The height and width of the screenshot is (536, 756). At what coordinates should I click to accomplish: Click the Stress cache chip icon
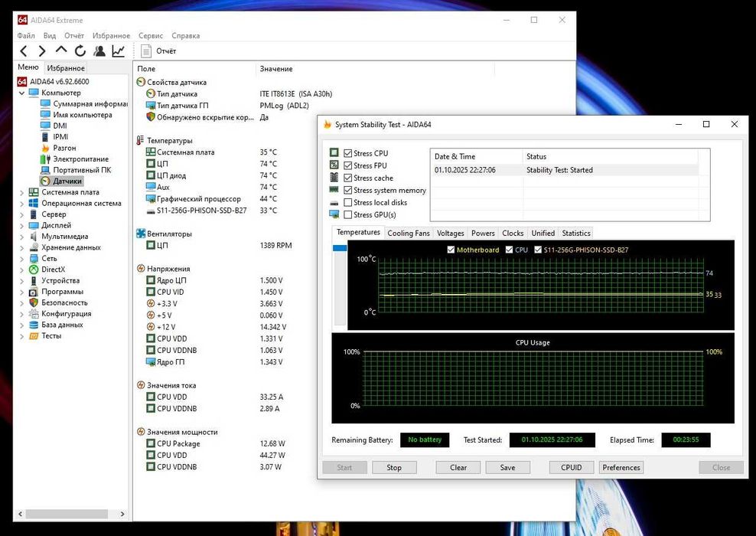coord(334,178)
